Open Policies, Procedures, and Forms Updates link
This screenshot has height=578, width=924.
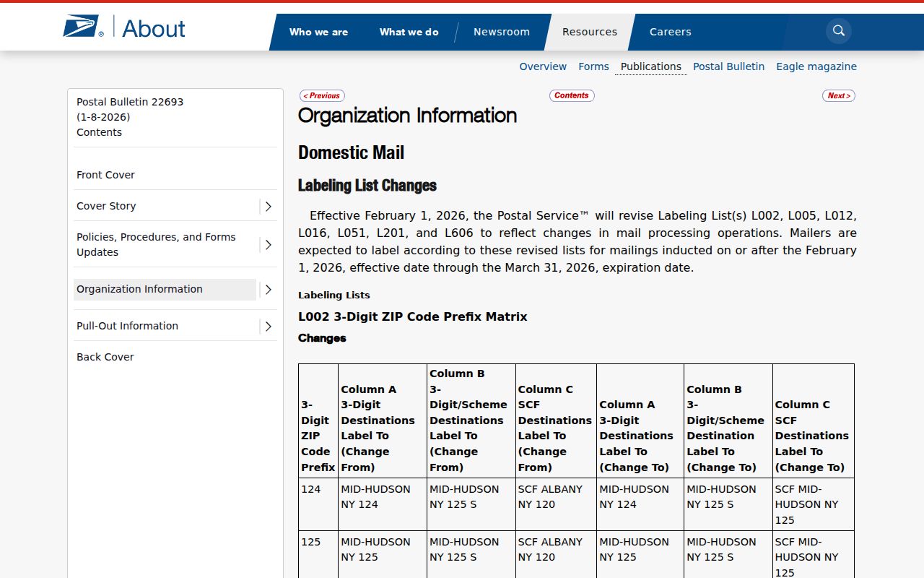(x=156, y=245)
